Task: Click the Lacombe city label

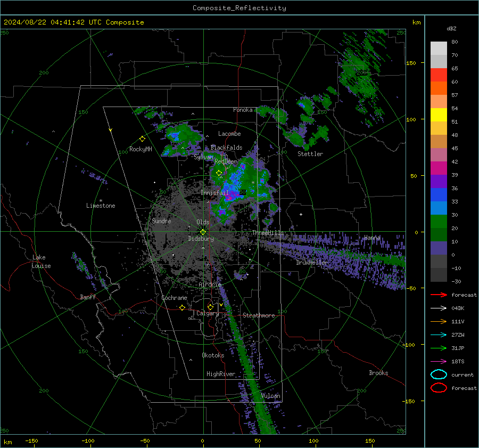Action: click(x=229, y=134)
